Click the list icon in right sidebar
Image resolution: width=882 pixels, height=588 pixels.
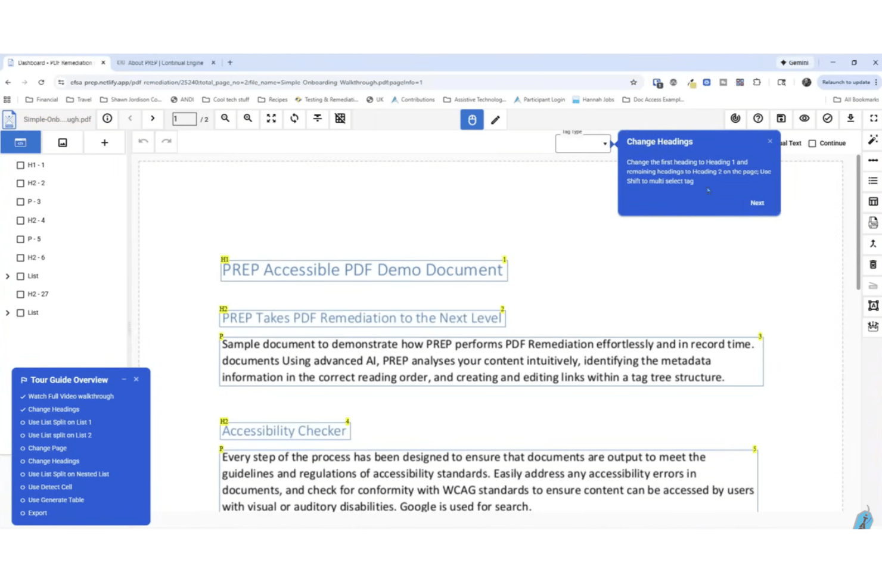(873, 181)
